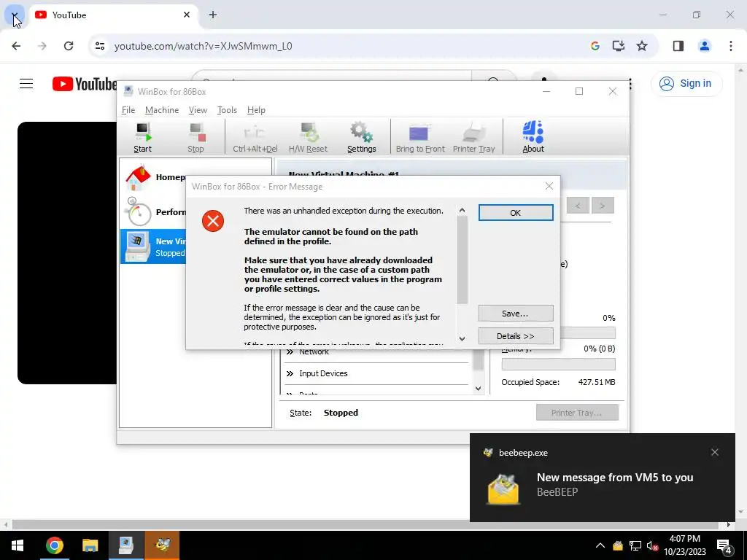
Task: Click the YouTube Sign in button
Action: pos(686,83)
